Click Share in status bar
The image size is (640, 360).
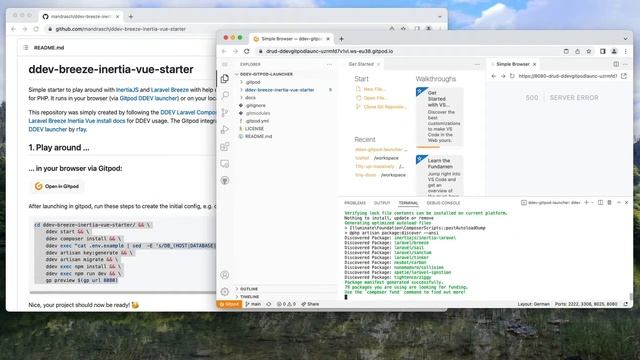coord(310,304)
